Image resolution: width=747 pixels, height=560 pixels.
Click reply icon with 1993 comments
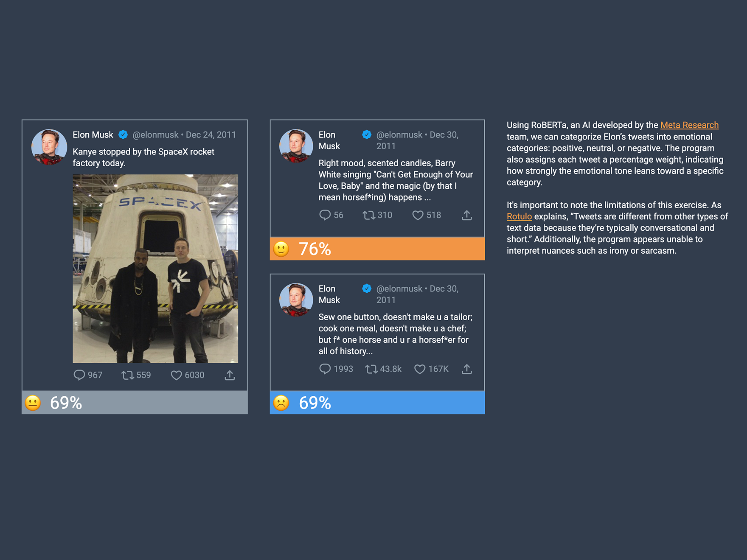coord(325,369)
